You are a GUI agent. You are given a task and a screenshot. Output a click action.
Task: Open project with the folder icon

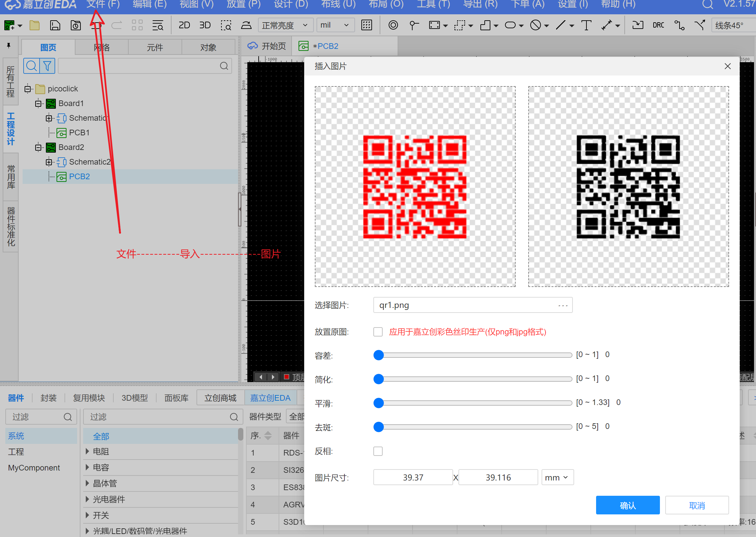[x=35, y=25]
